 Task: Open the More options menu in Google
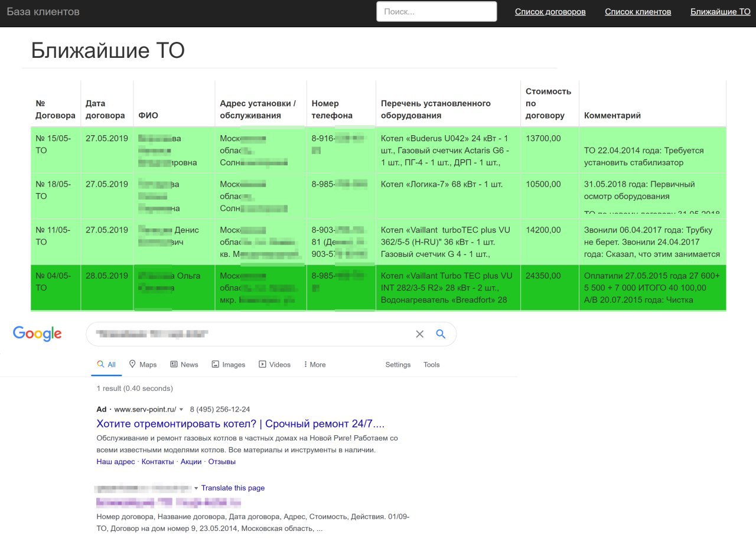[314, 364]
